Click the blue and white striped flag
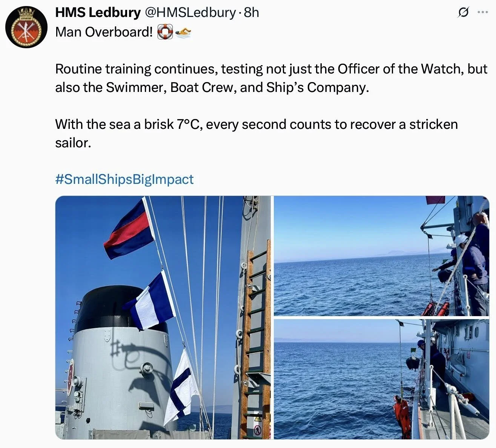 150,301
